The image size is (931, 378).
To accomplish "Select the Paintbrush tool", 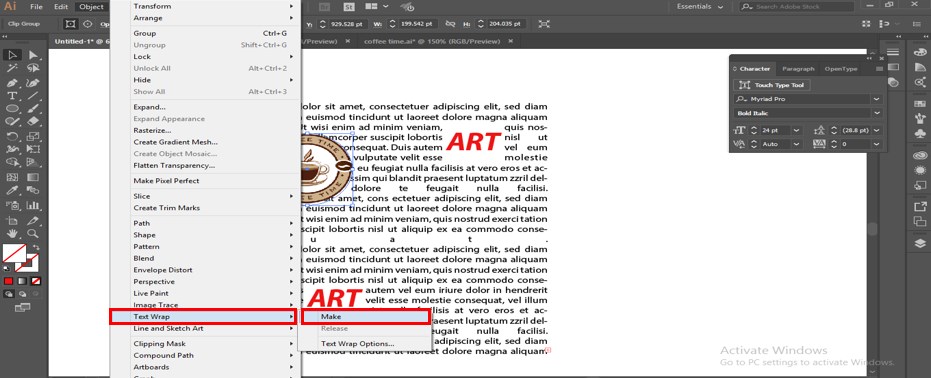I will pos(33,109).
